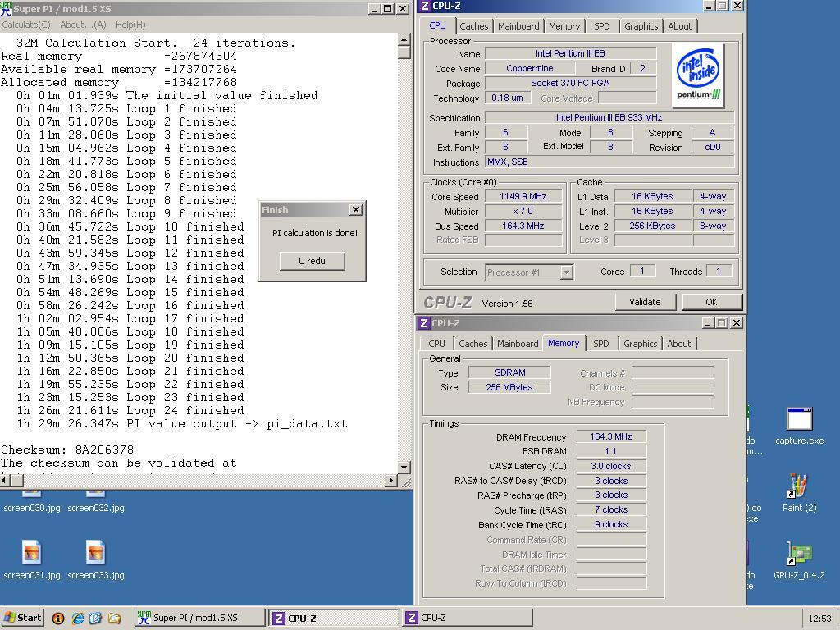Switch to Mainboard tab in lower CPU-Z window

518,344
